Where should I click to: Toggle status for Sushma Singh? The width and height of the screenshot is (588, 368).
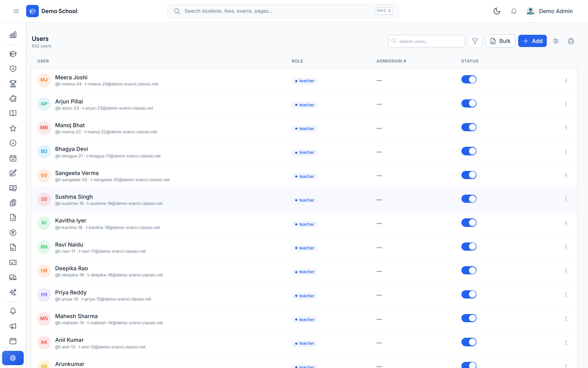click(469, 199)
